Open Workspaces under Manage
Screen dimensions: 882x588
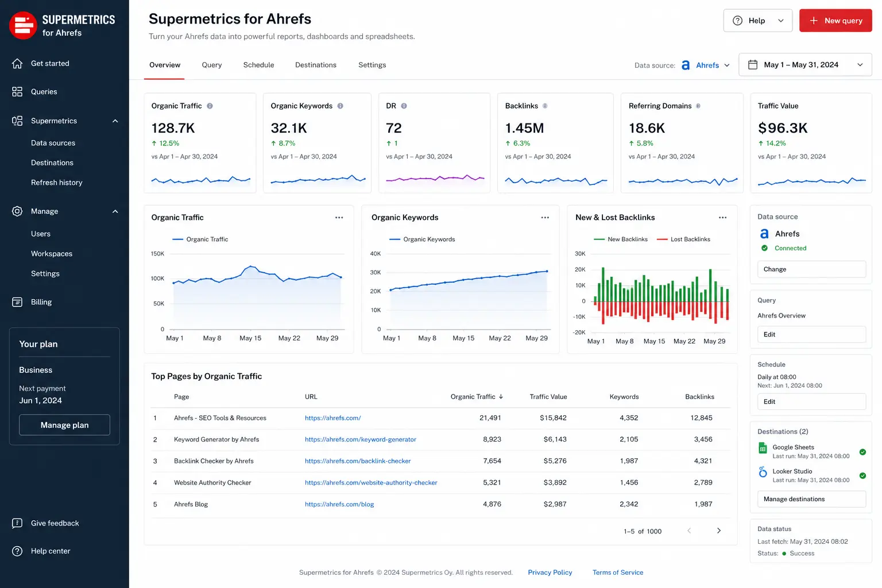click(52, 254)
